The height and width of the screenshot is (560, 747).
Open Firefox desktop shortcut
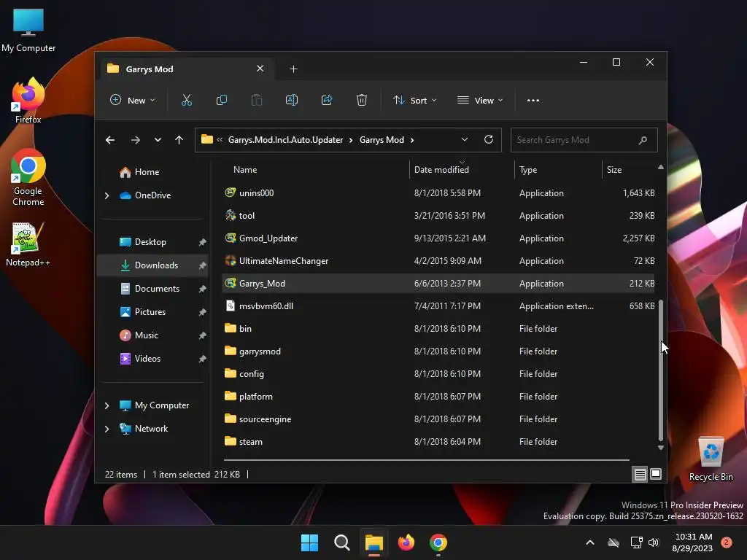coord(28,101)
